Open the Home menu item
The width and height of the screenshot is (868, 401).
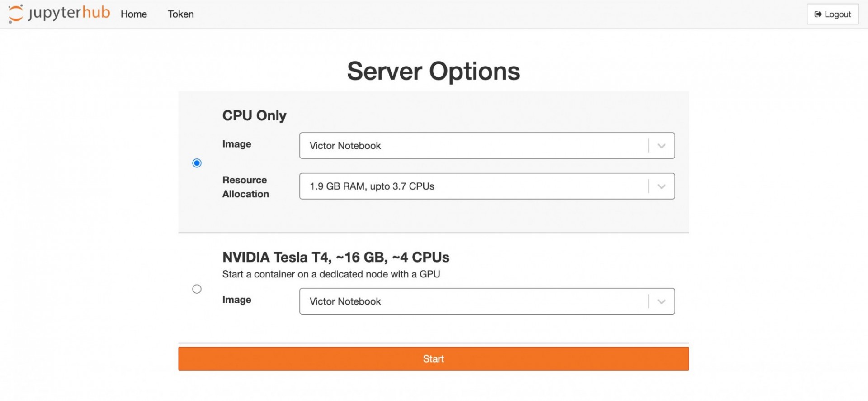pyautogui.click(x=133, y=14)
